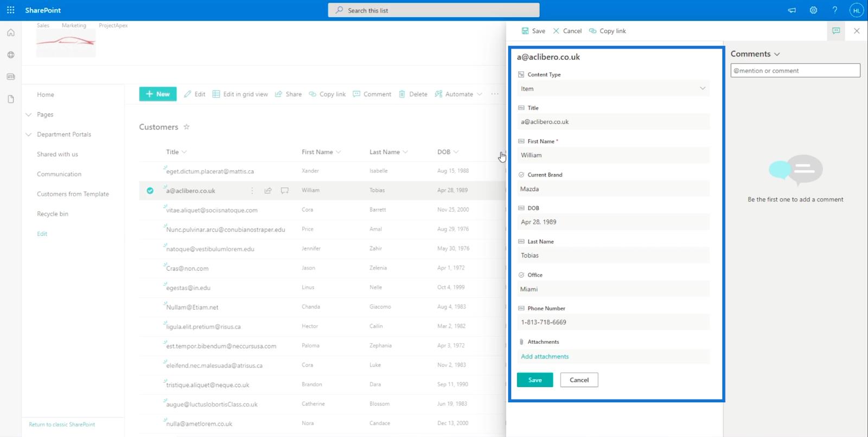Click Share in the list toolbar

click(x=288, y=94)
